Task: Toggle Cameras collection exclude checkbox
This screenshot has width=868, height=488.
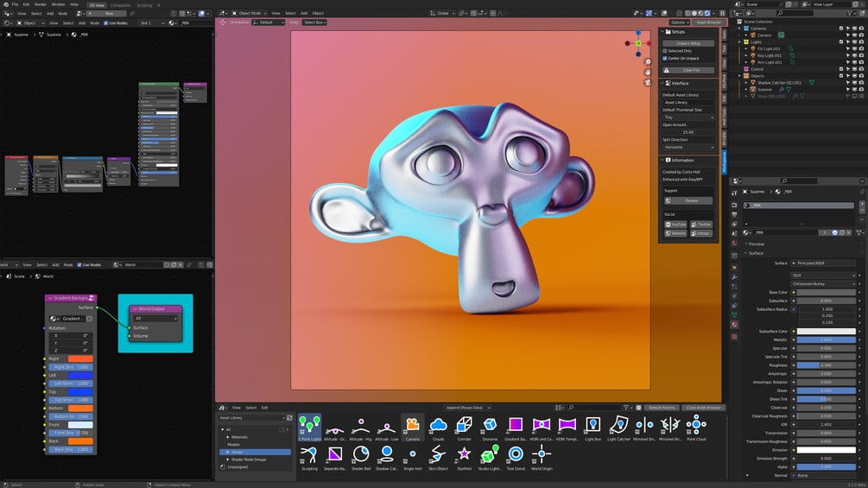Action: click(841, 29)
